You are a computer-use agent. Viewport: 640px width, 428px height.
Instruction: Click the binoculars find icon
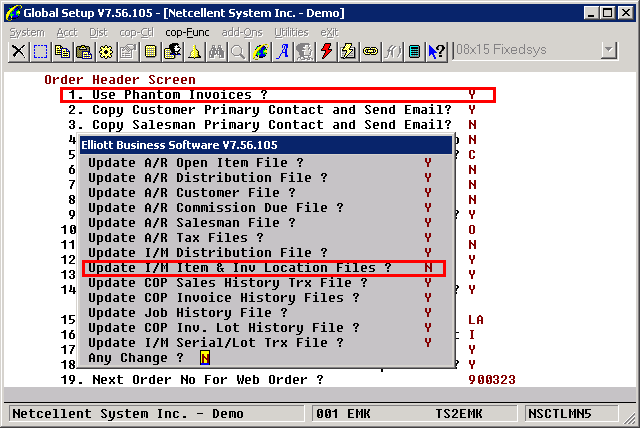point(216,52)
